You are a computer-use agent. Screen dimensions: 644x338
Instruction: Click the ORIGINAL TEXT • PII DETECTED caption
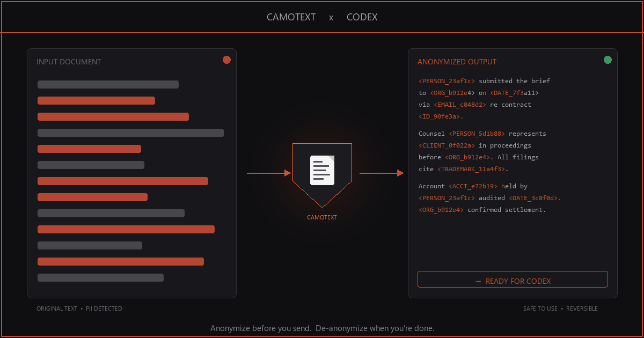[x=79, y=308]
